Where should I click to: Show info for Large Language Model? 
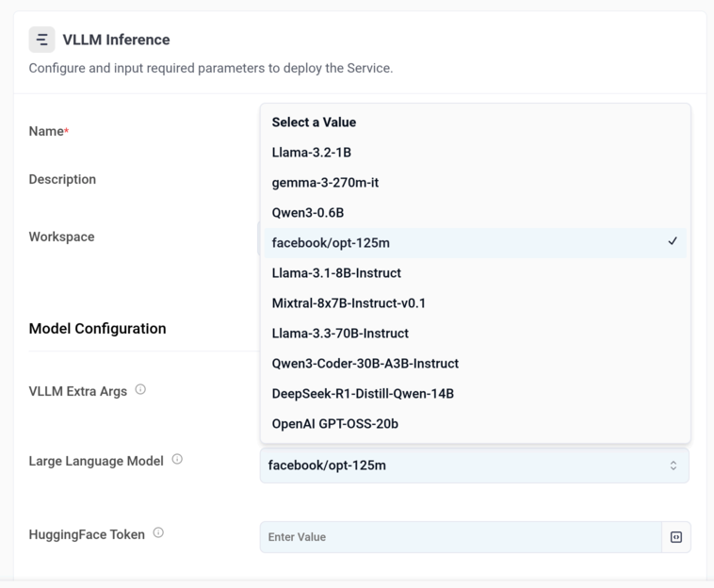tap(177, 459)
